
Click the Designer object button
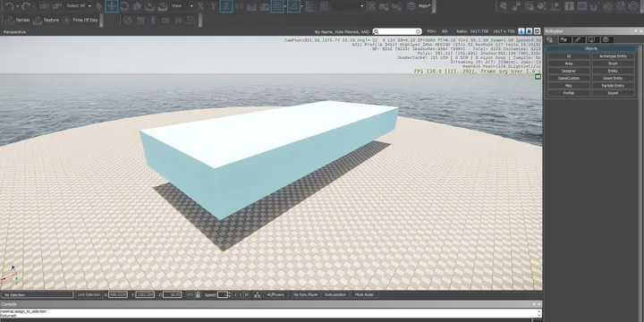pos(569,71)
